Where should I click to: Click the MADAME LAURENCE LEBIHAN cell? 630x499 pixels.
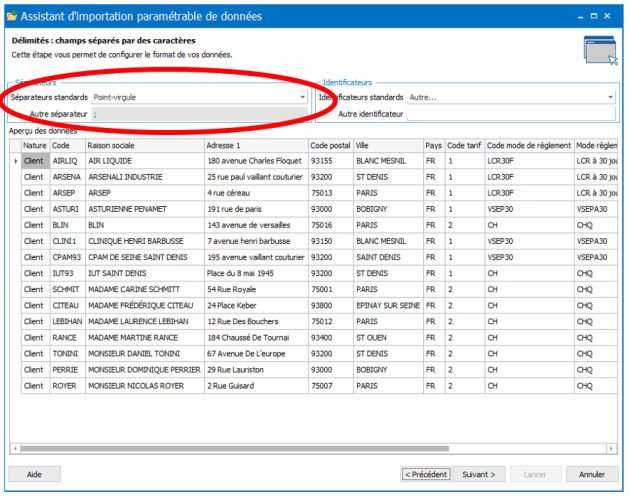pos(145,322)
